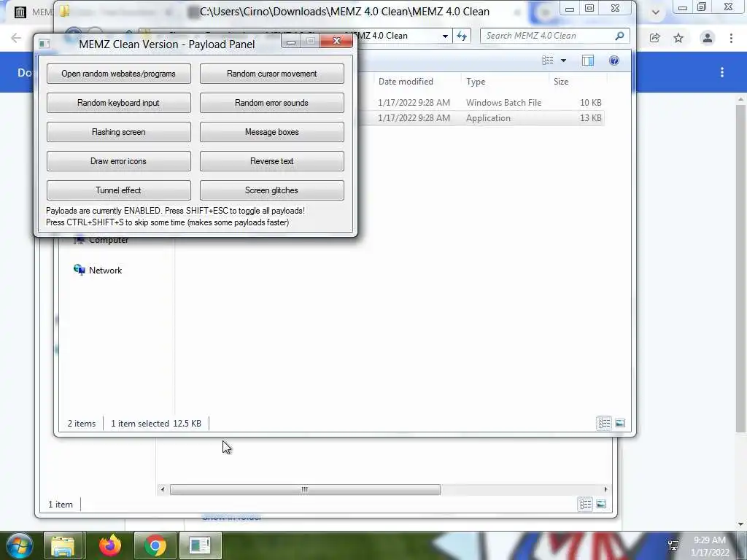Toggle the Tunnel effect payload
This screenshot has width=747, height=560.
pyautogui.click(x=119, y=190)
